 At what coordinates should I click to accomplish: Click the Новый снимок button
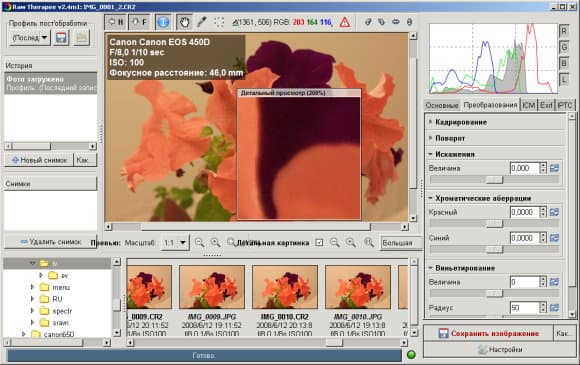coord(39,160)
